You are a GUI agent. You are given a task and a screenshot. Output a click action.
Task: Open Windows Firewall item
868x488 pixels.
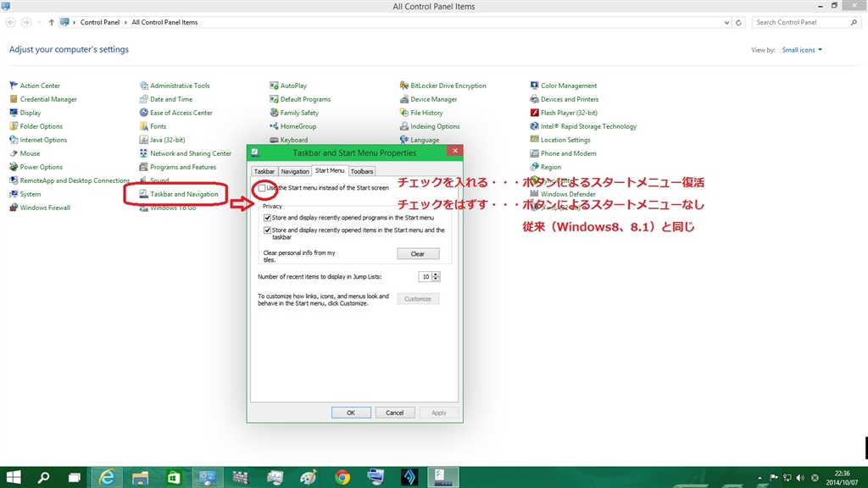coord(39,208)
